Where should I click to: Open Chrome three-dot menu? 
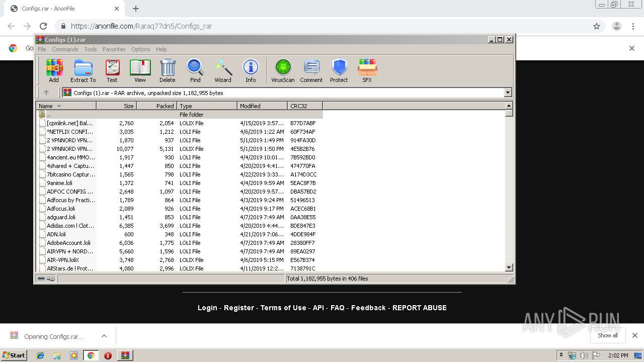coord(633,26)
